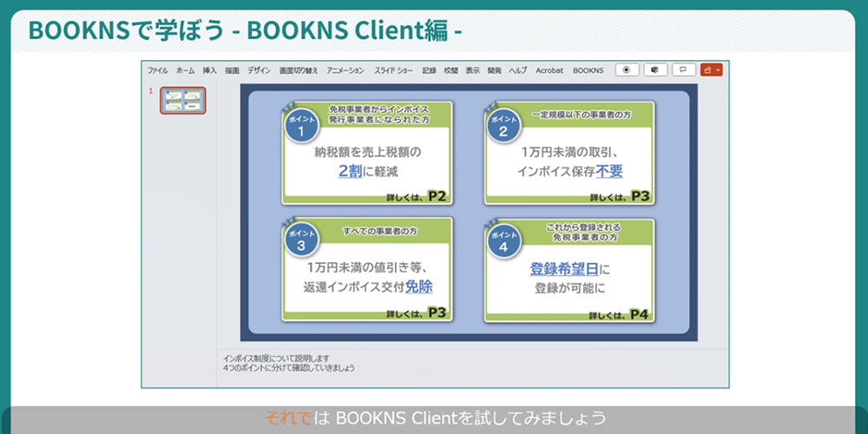Click the 登録が可能に text line
868x434 pixels.
tap(570, 288)
